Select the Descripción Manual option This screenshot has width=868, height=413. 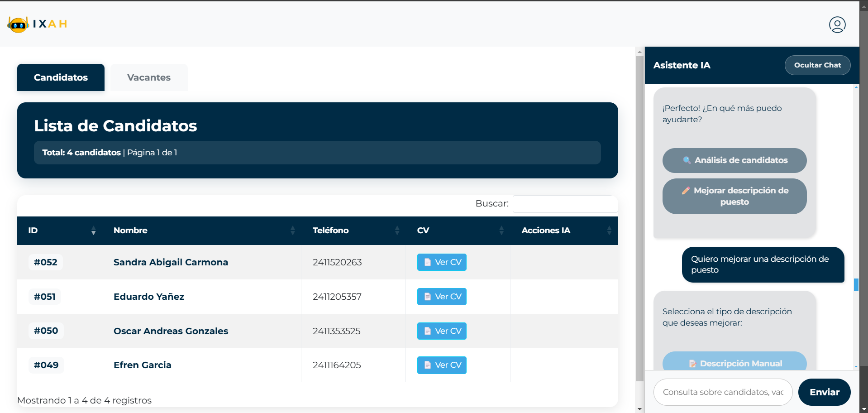(734, 361)
